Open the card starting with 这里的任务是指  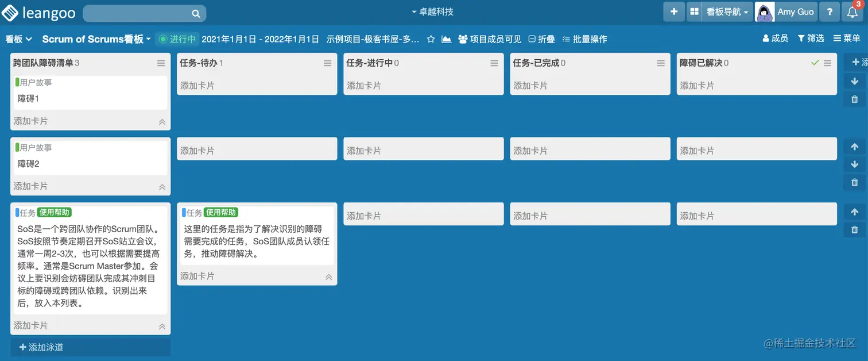point(257,235)
